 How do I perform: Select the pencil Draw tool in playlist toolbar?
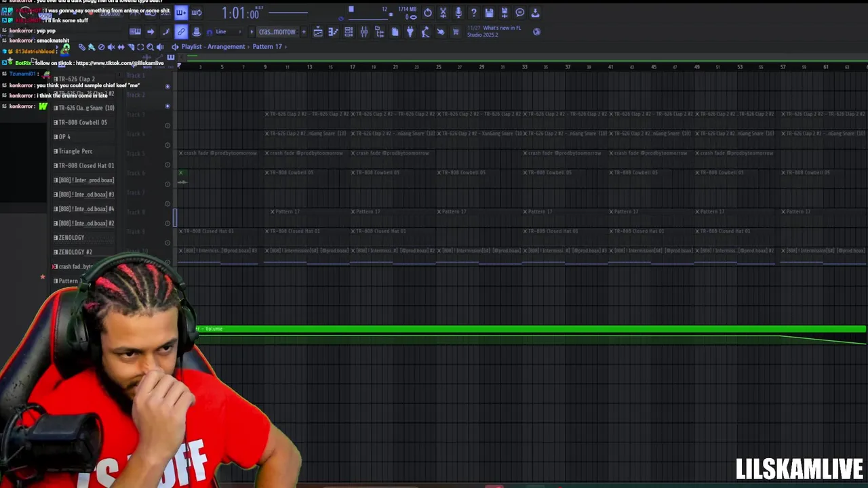82,47
